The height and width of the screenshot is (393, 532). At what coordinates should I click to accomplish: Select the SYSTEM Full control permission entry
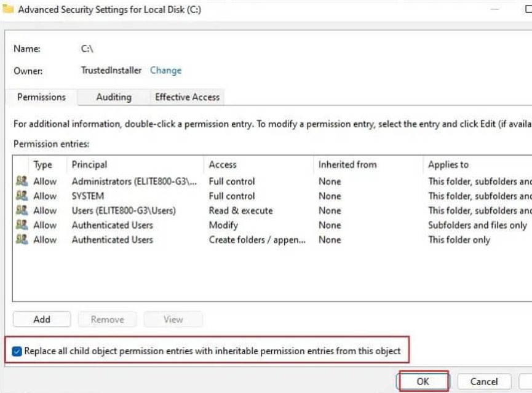tap(272, 196)
